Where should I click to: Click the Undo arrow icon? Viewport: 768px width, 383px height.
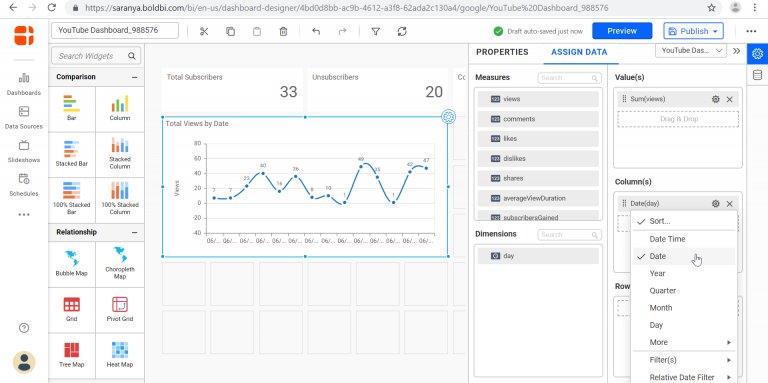click(316, 31)
